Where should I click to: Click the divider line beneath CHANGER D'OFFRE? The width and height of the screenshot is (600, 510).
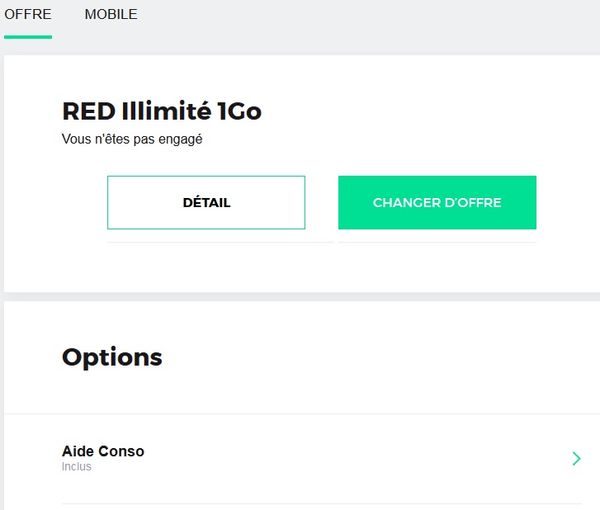coord(437,242)
